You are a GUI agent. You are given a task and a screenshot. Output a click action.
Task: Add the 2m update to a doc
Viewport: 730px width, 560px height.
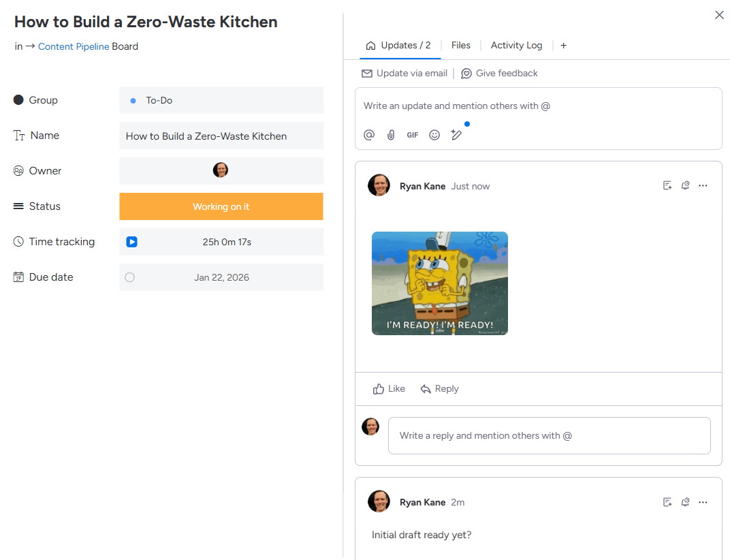pyautogui.click(x=667, y=502)
